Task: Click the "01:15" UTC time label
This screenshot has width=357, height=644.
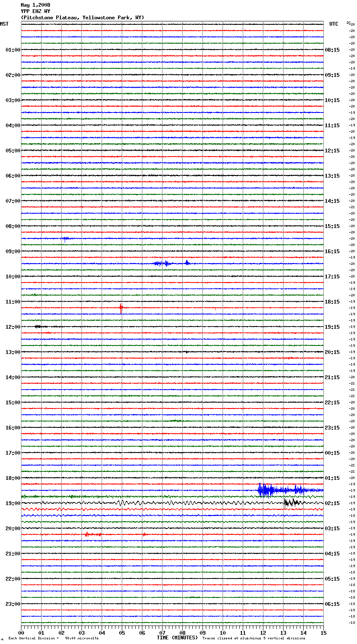Action: click(x=332, y=478)
